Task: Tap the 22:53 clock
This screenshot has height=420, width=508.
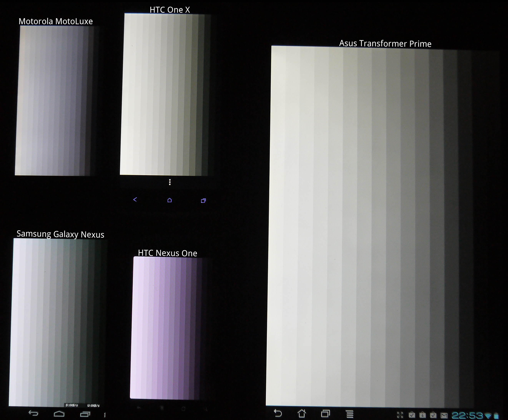Action: [467, 415]
